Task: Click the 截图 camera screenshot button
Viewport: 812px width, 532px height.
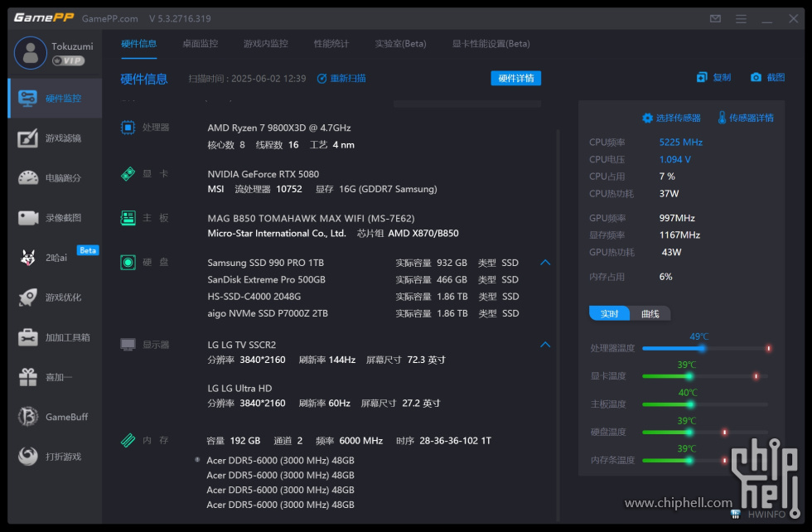Action: click(x=767, y=78)
